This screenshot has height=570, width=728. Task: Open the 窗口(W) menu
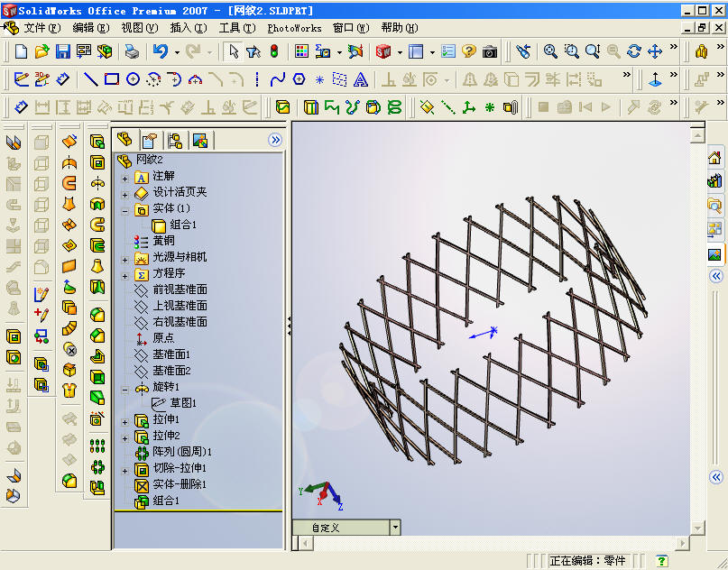coord(351,28)
